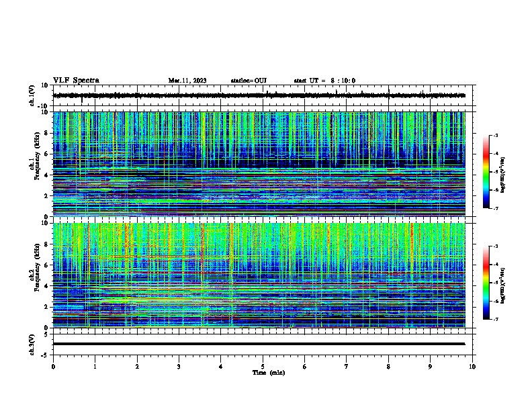Click the ch.2 spectrogram color scale bar
The height and width of the screenshot is (411, 532).
pos(486,283)
